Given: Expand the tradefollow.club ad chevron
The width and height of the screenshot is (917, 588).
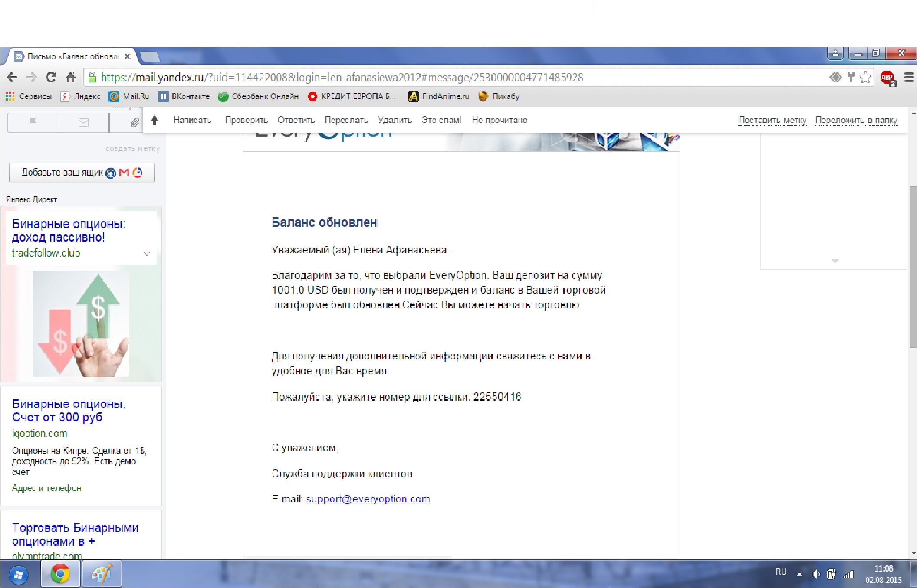Looking at the screenshot, I should [147, 253].
